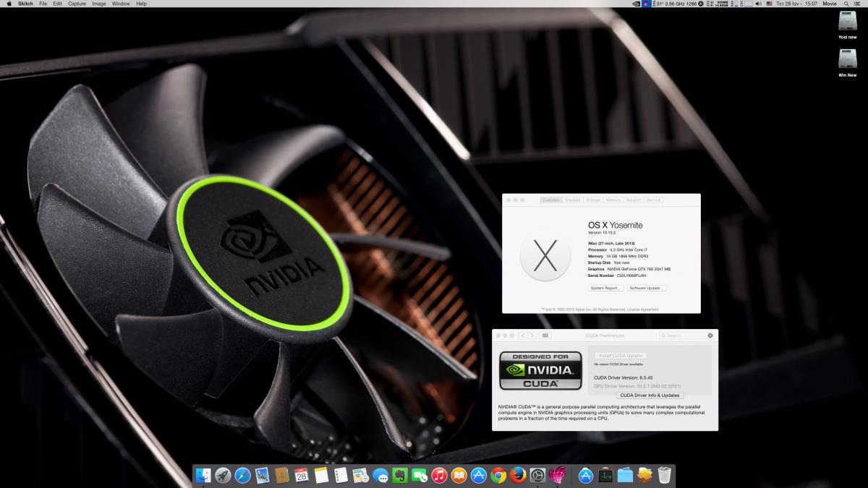
Task: Open iTunes music note icon in Dock
Action: [x=439, y=475]
